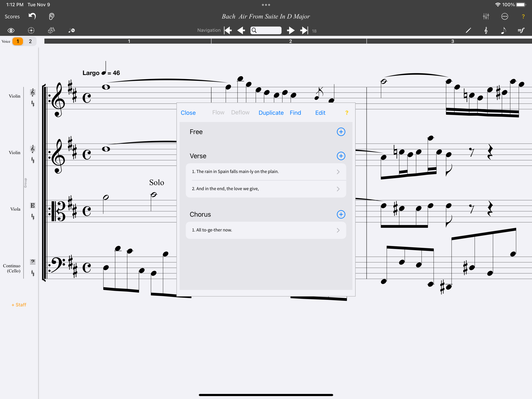
Task: Open the ear listening icon
Action: [x=51, y=16]
